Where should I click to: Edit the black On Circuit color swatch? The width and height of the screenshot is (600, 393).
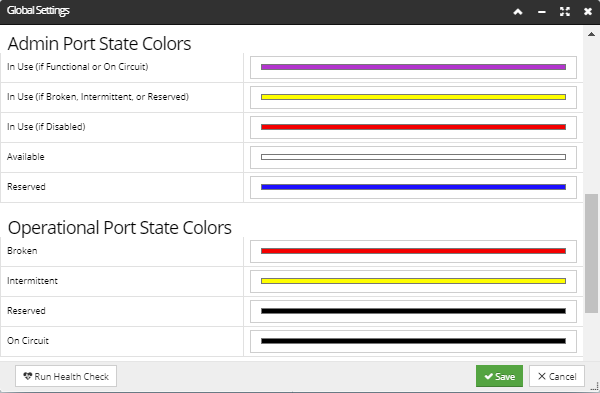[413, 341]
